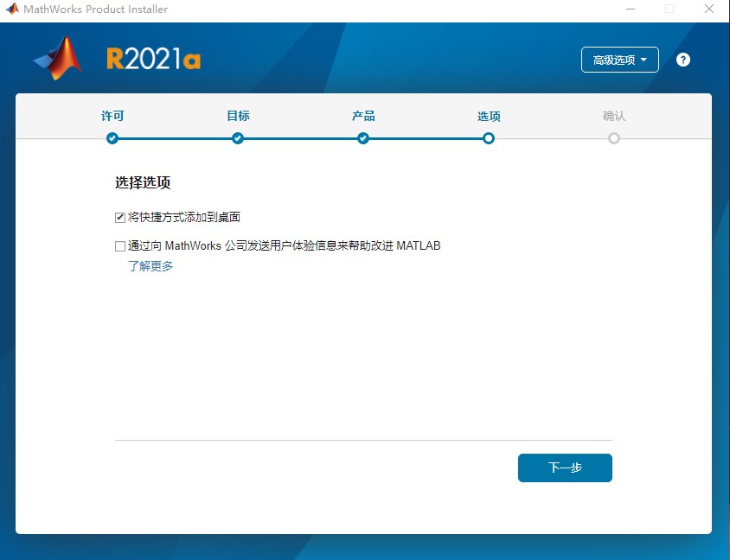
Task: Close the MathWorks Product Installer window
Action: coord(709,10)
